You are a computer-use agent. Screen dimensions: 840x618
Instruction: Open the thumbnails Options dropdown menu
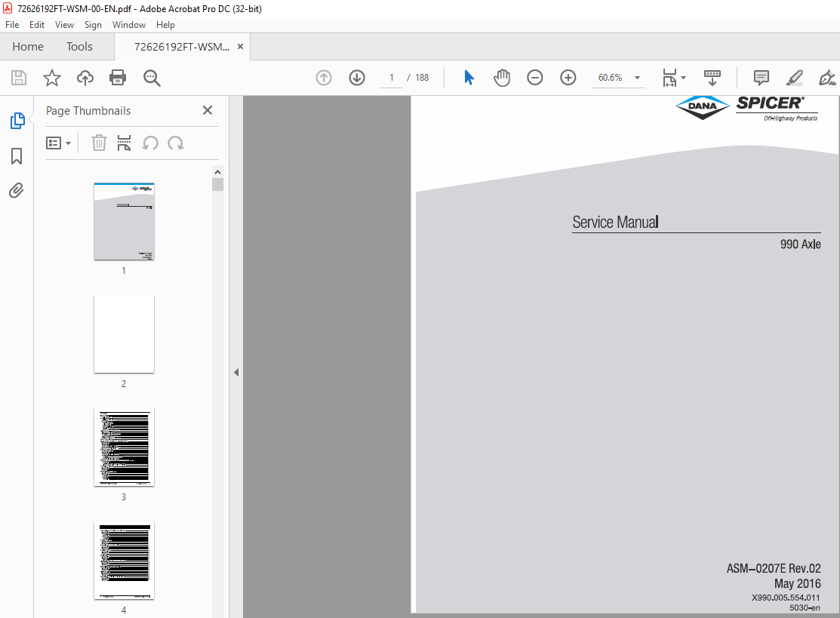coord(58,143)
